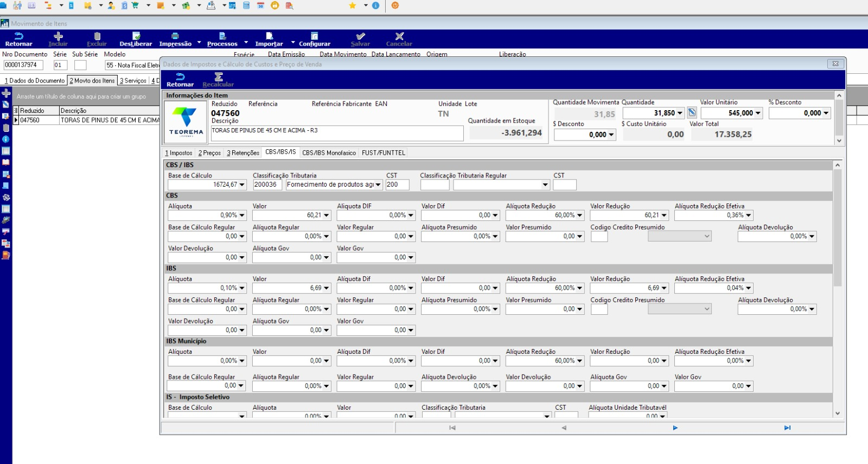This screenshot has width=868, height=464.
Task: Click the small icon beside Quantidade field
Action: tap(692, 113)
